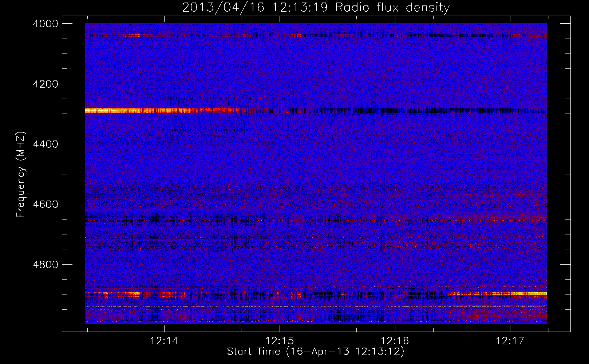589x364 pixels.
Task: Click the 4200 frequency tick label
Action: (x=46, y=84)
